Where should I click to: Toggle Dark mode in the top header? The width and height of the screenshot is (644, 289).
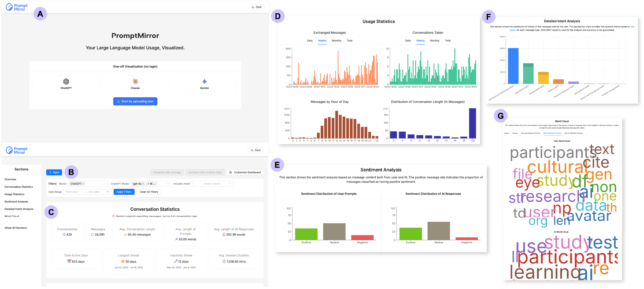point(257,7)
